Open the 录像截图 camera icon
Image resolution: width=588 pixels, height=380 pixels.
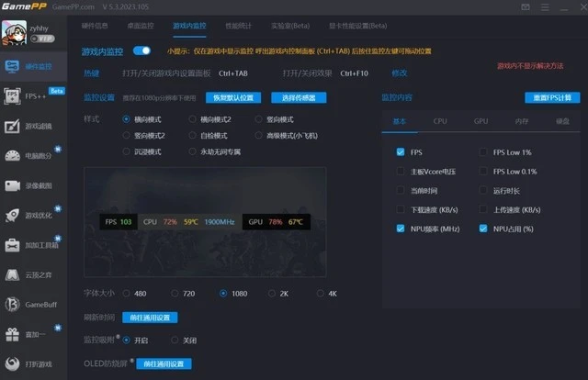tap(12, 185)
